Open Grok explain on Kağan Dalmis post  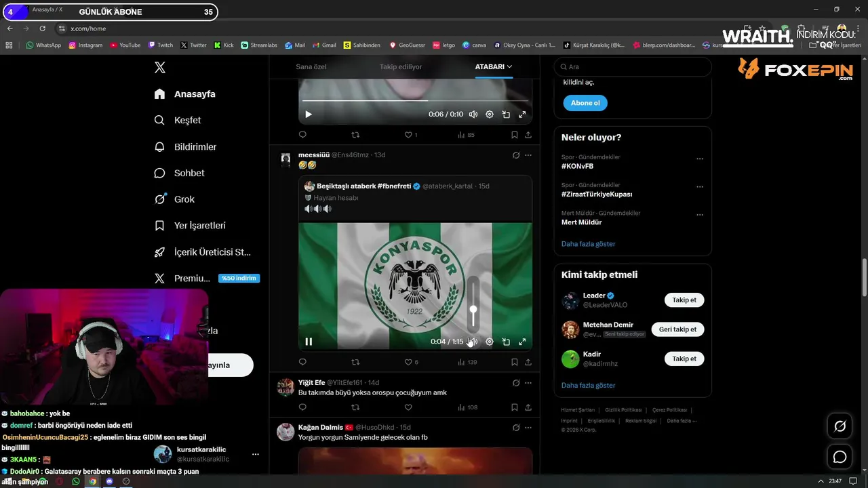tap(516, 428)
